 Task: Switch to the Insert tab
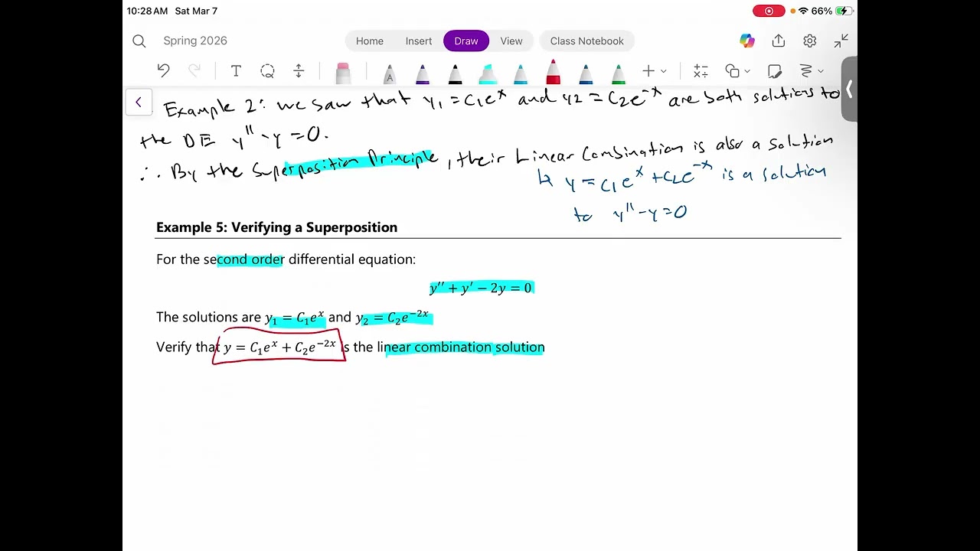[x=419, y=41]
